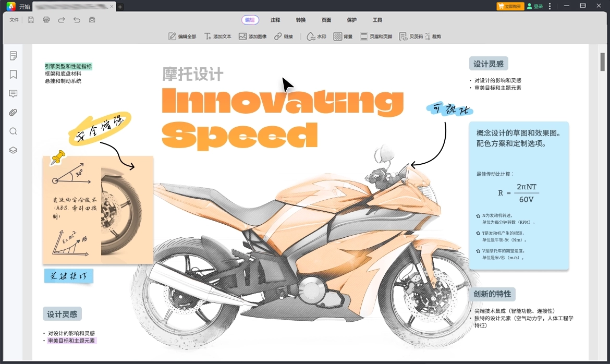Open the three-dot more options menu
The height and width of the screenshot is (364, 610).
click(x=550, y=6)
